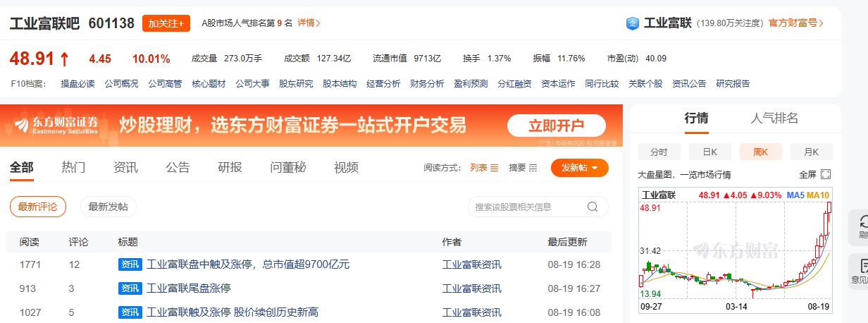This screenshot has height=323, width=868.
Task: Click the 立即开户 banner button
Action: pos(557,126)
